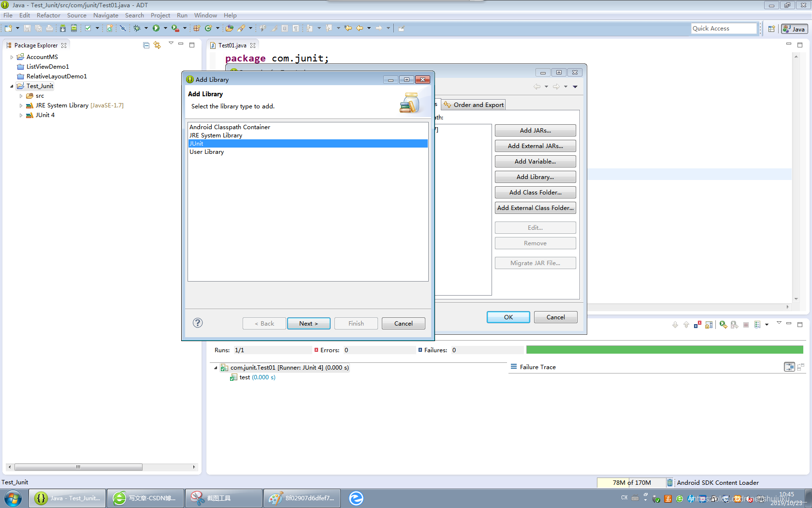Click the Back navigation yellow arrow

click(x=360, y=29)
